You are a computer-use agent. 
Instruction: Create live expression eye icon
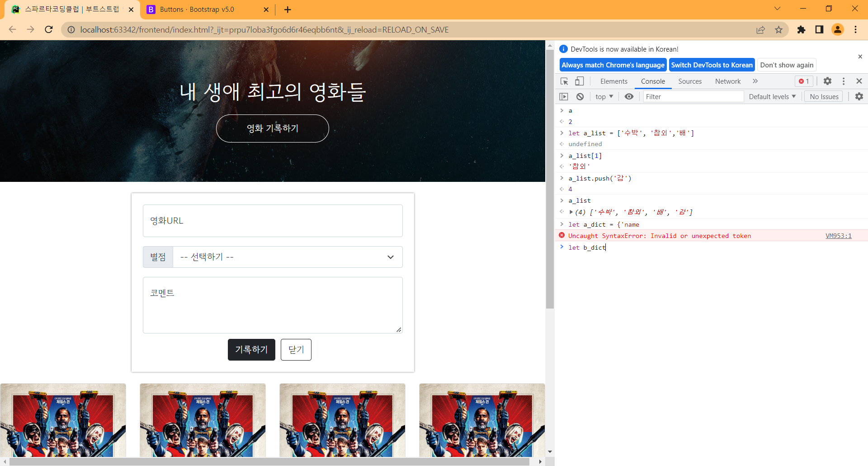[x=629, y=96]
